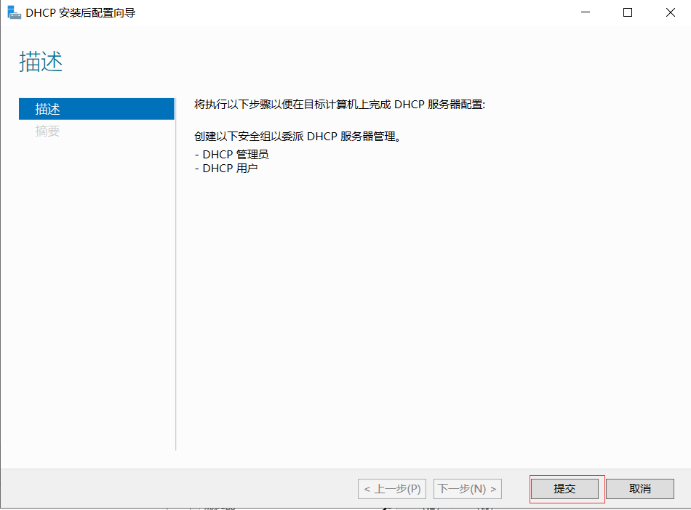Select the 描述 step in sidebar
Image resolution: width=691 pixels, height=510 pixels.
pos(97,109)
